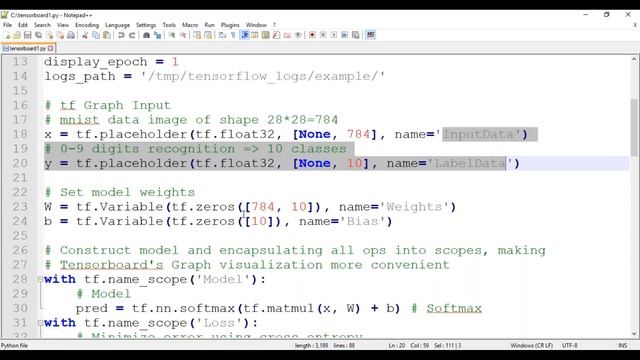Click the Paste toolbar icon
Viewport: 640px width, 360px height.
pos(107,35)
